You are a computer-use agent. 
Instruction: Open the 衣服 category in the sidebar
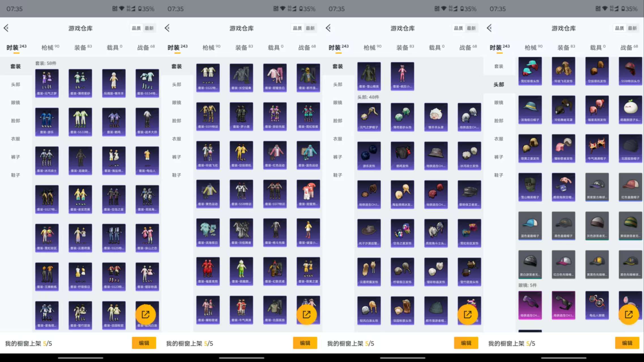click(16, 139)
